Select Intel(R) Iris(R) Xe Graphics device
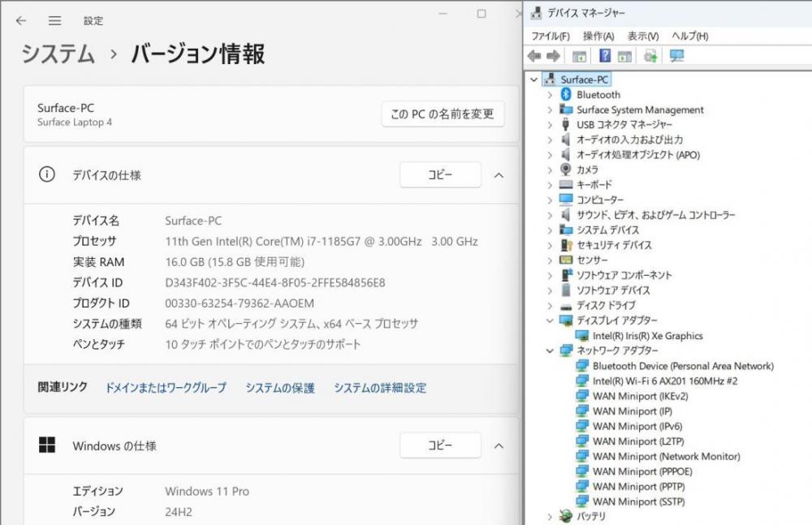 tap(647, 335)
